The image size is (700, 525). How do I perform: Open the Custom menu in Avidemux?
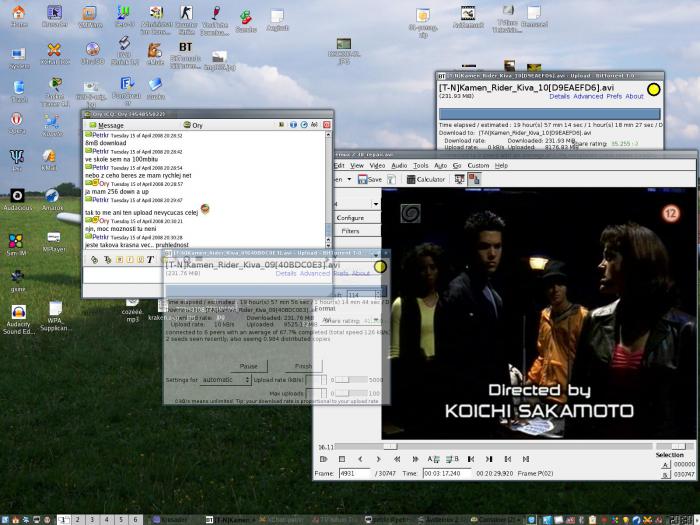[478, 166]
